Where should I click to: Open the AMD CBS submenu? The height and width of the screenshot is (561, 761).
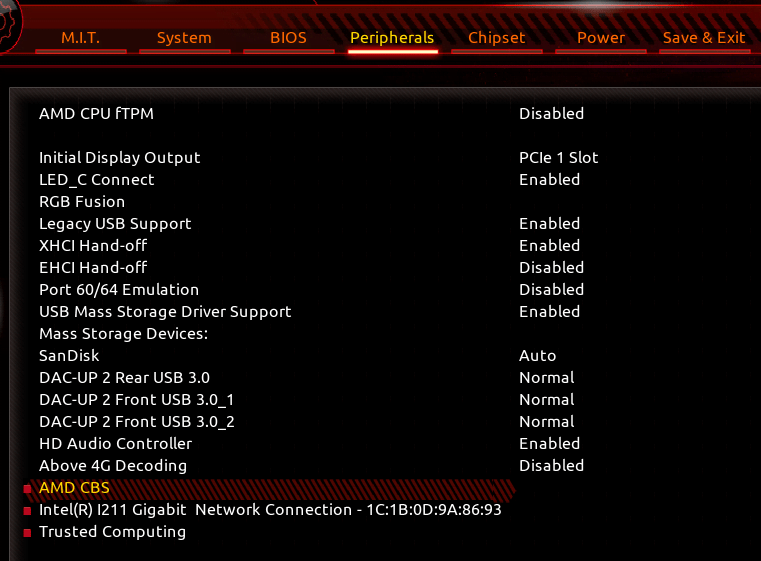pyautogui.click(x=74, y=488)
